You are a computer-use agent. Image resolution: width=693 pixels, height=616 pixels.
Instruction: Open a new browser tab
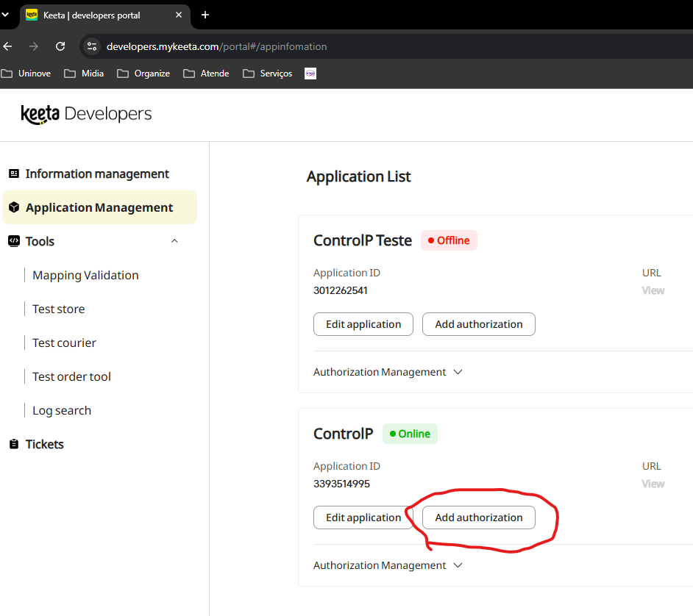(205, 15)
